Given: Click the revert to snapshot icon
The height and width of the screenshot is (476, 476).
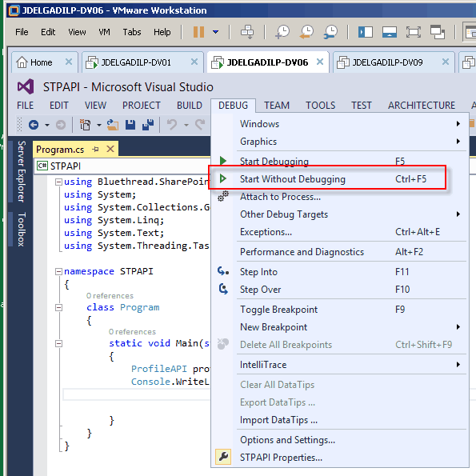Looking at the screenshot, I should tap(306, 31).
